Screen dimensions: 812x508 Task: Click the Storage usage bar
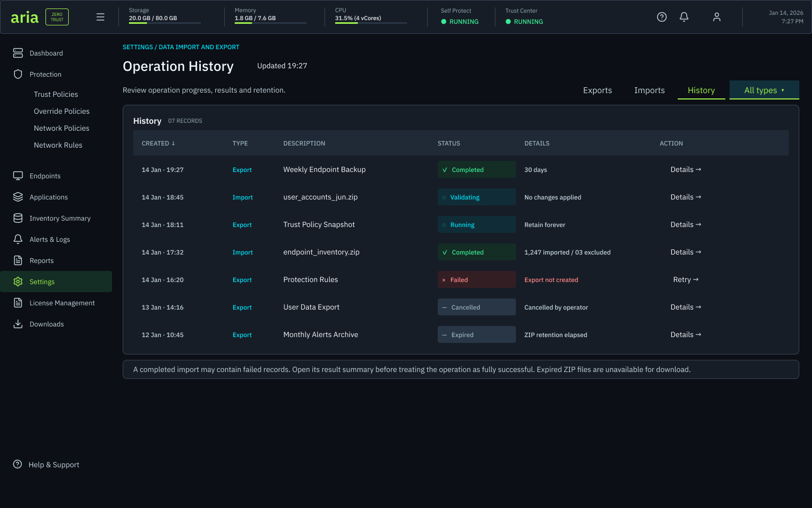click(x=165, y=23)
